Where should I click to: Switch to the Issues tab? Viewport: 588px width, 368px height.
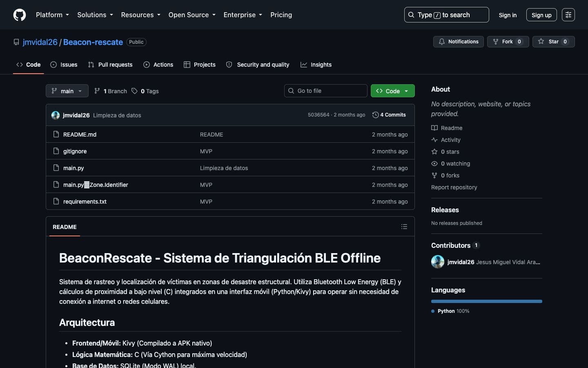[64, 65]
